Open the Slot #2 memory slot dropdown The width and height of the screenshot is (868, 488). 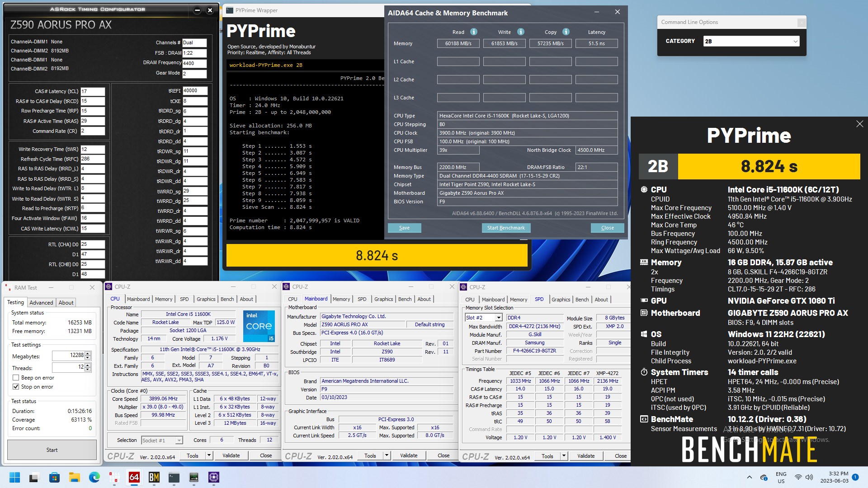(498, 318)
